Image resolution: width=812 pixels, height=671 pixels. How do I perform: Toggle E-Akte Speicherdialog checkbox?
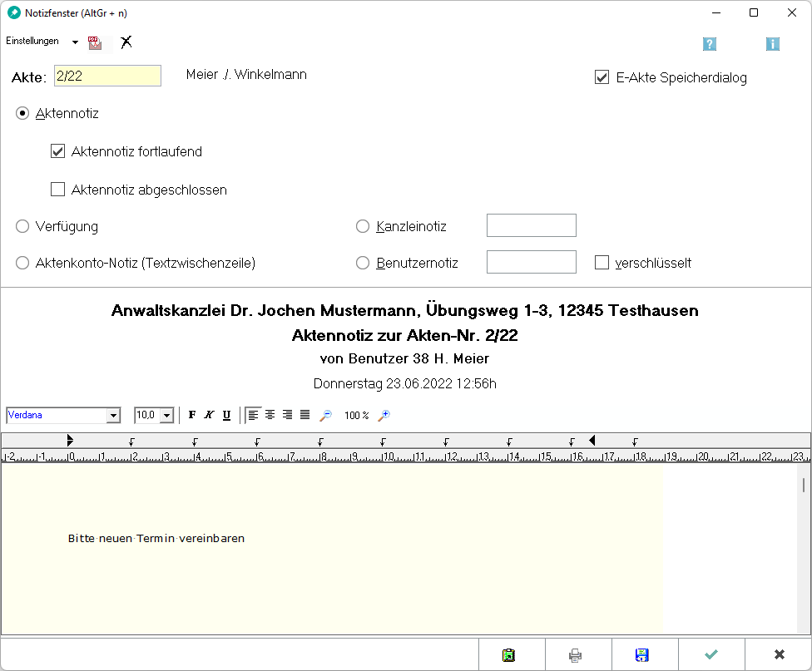pos(602,77)
